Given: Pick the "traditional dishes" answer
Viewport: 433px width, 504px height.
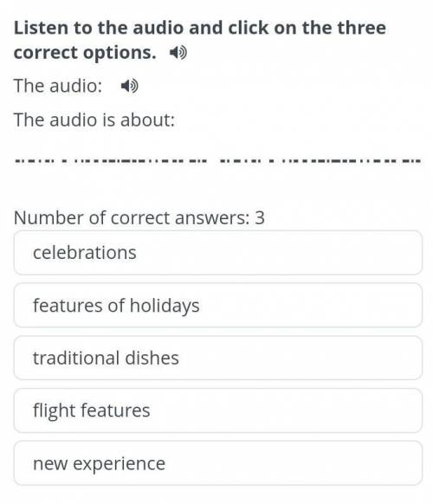Looking at the screenshot, I should click(x=217, y=358).
